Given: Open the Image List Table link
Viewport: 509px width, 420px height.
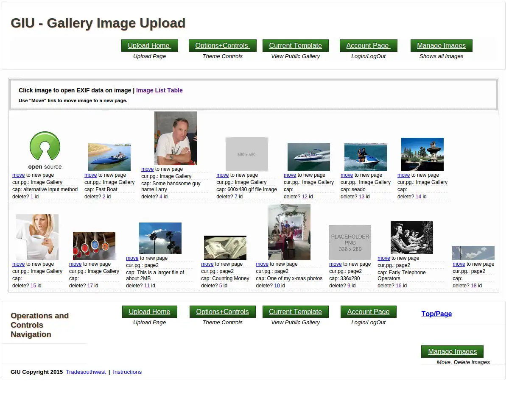Looking at the screenshot, I should [159, 90].
